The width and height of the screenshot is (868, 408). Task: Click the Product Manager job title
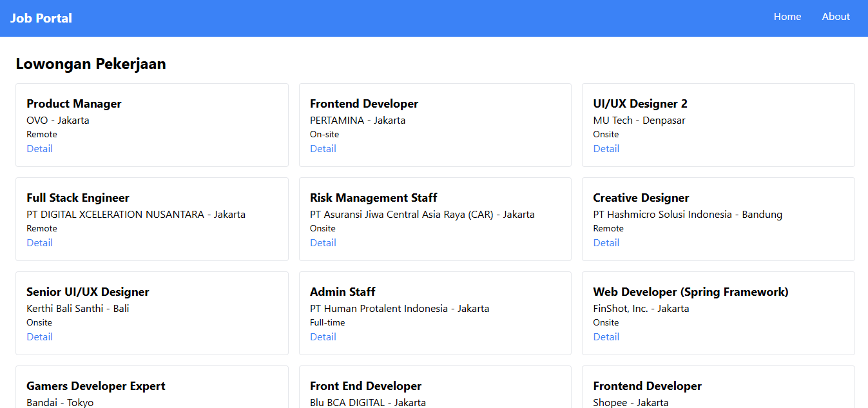(x=73, y=104)
